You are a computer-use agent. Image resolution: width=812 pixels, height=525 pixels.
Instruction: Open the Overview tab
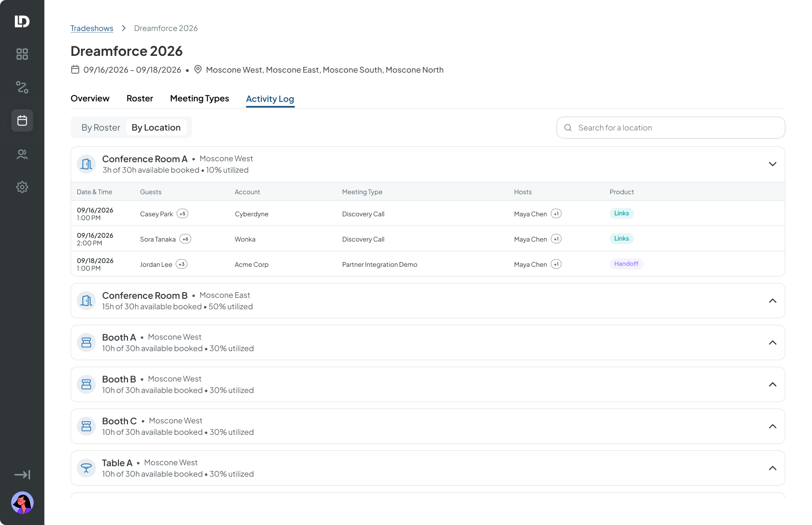[x=90, y=98]
